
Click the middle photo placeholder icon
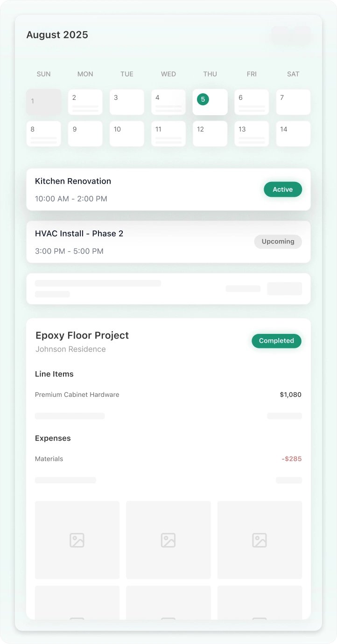tap(168, 540)
